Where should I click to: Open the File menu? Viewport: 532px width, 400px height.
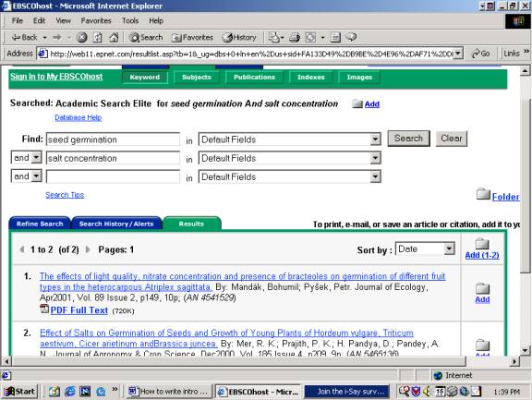[x=18, y=20]
